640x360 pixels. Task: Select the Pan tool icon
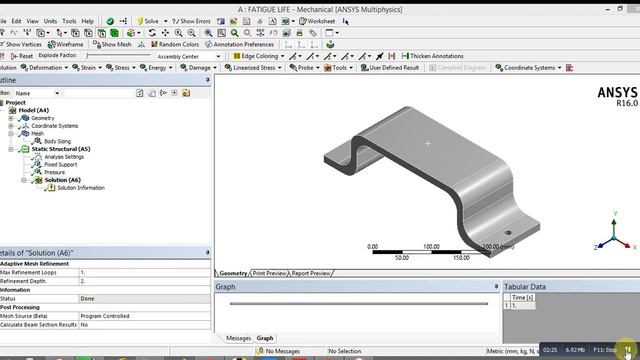(x=165, y=33)
